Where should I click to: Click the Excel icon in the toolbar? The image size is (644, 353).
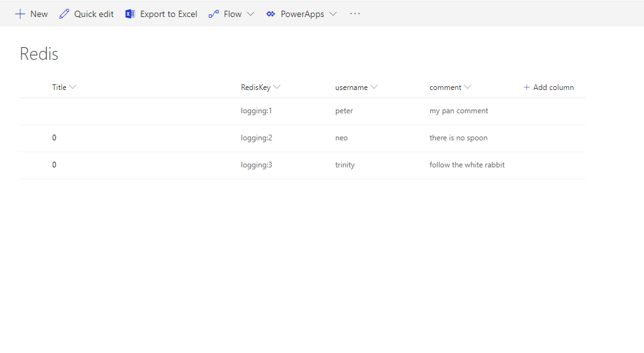coord(130,14)
